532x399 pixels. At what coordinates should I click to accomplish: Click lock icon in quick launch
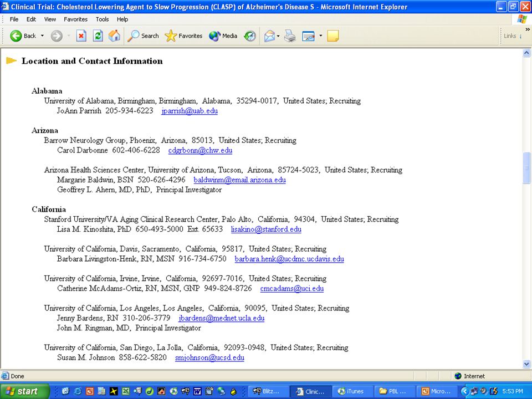(233, 391)
